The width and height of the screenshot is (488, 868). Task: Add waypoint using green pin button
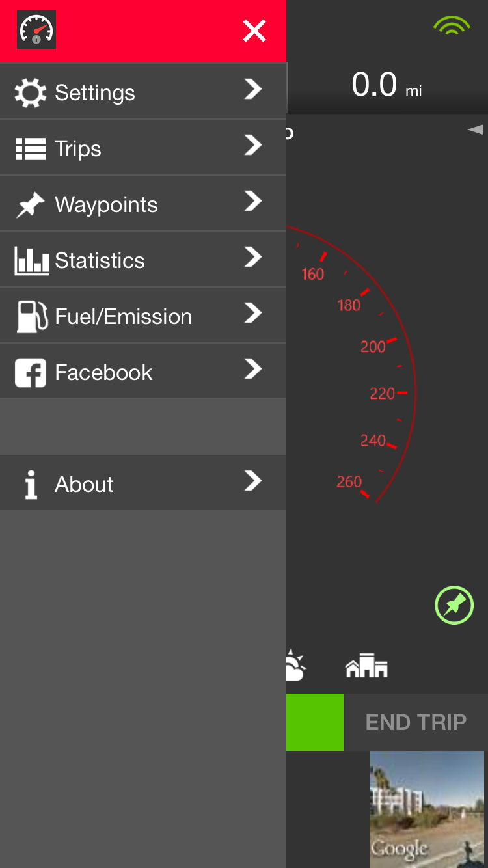[x=454, y=606]
